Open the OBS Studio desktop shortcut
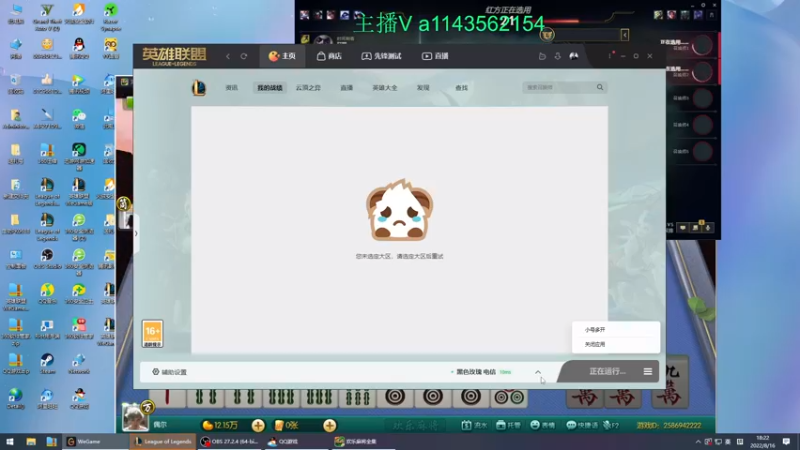The width and height of the screenshot is (800, 450). coord(47,259)
